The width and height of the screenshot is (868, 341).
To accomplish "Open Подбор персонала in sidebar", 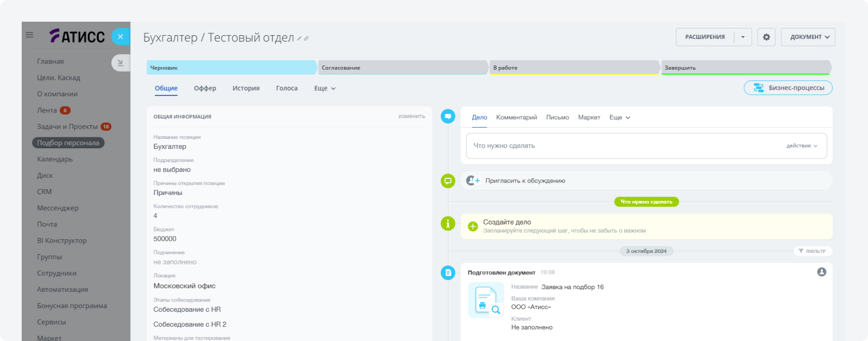I will tap(68, 143).
